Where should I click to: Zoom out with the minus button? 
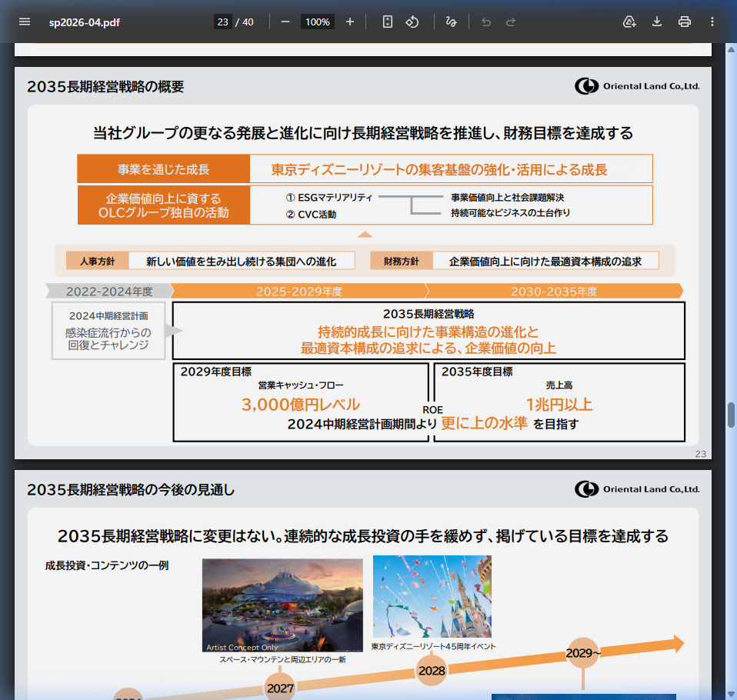285,22
